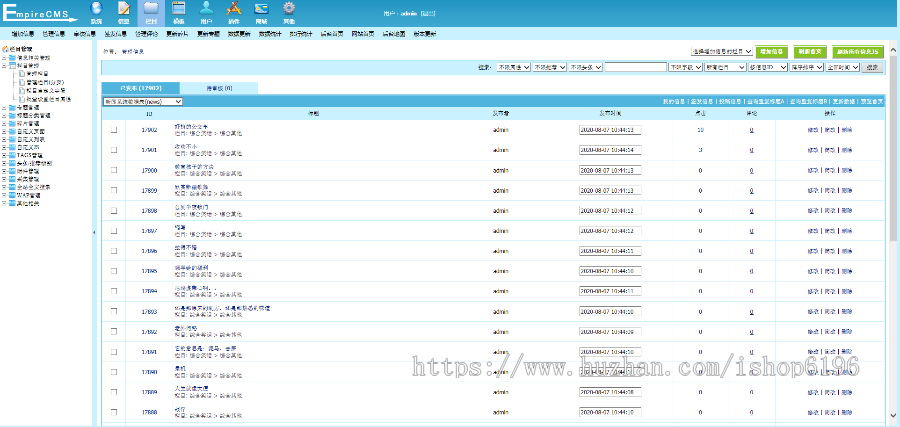Tick the checkbox for row ID 17897
This screenshot has width=900, height=427.
click(114, 231)
